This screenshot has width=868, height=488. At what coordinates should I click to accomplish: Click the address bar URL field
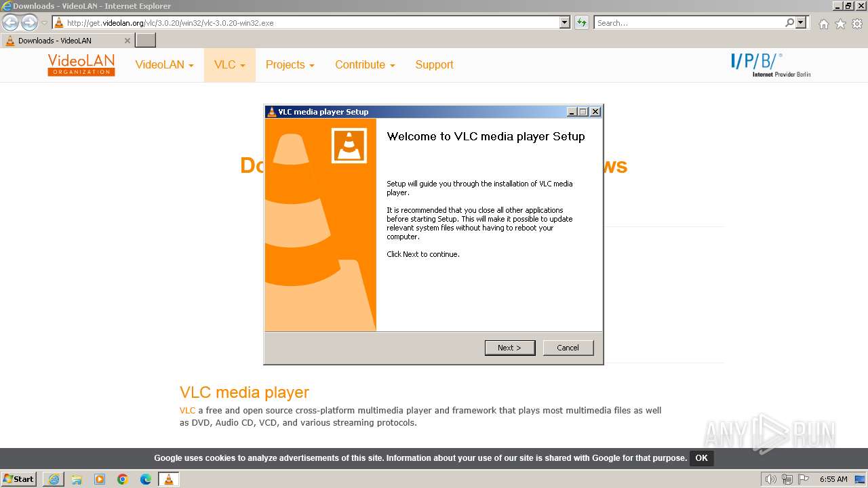point(306,22)
